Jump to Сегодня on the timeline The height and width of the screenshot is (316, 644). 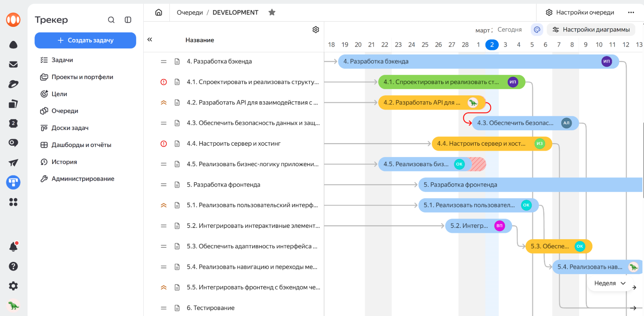[x=509, y=30]
